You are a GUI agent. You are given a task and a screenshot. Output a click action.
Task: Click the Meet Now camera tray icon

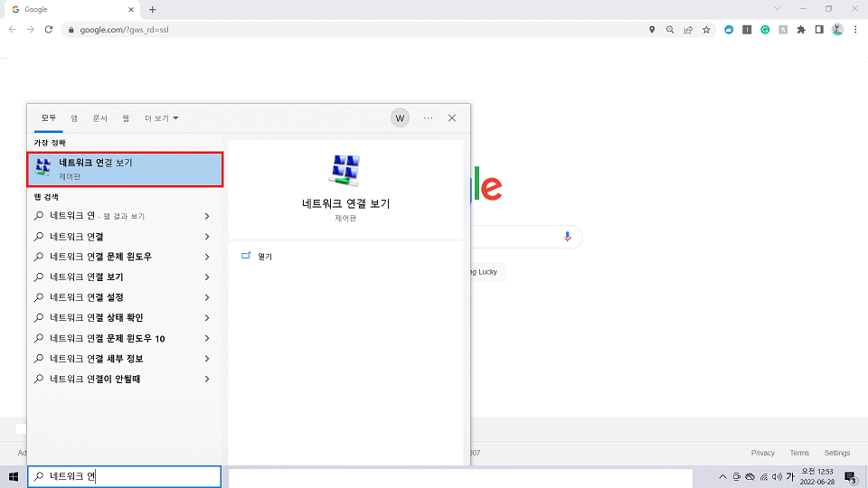(736, 477)
